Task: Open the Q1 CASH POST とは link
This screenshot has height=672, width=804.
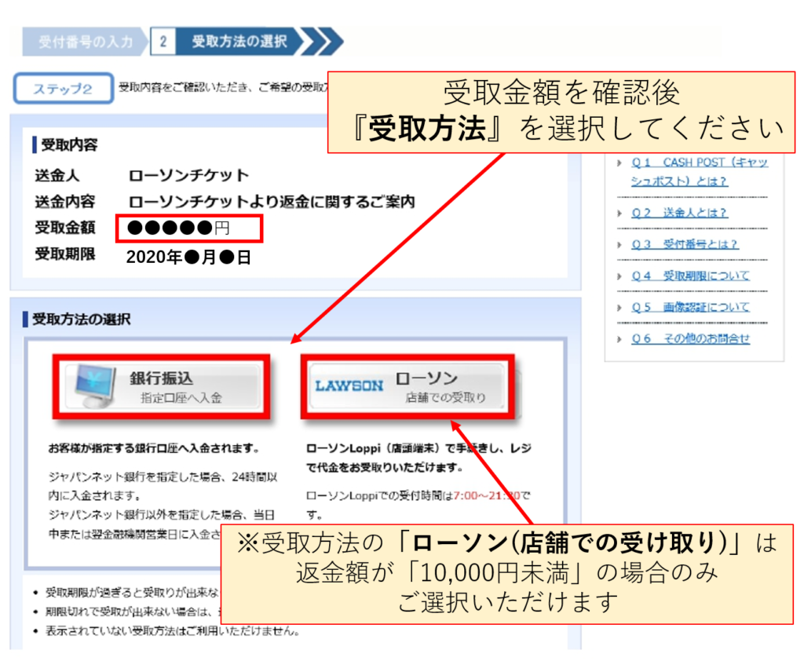Action: click(699, 171)
